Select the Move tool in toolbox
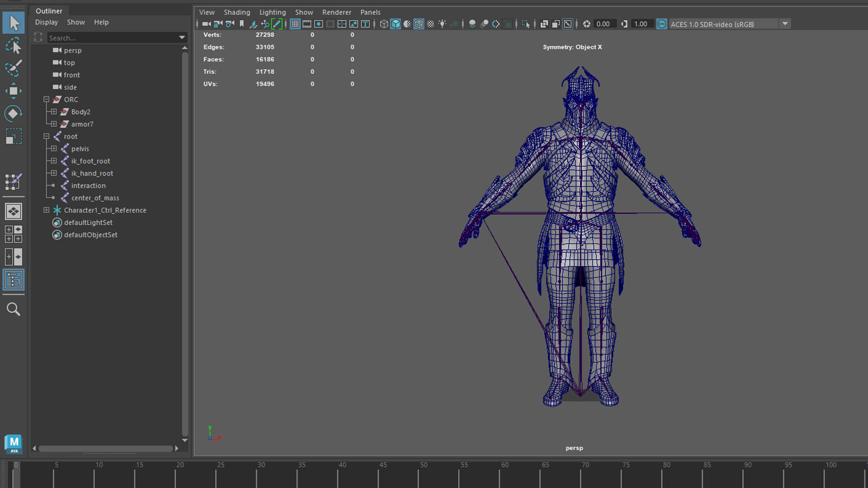 coord(13,91)
